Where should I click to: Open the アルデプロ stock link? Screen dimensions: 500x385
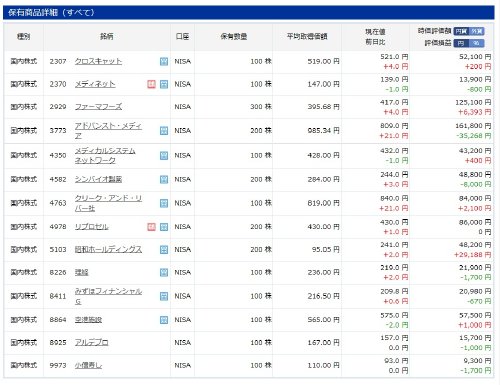tap(92, 343)
